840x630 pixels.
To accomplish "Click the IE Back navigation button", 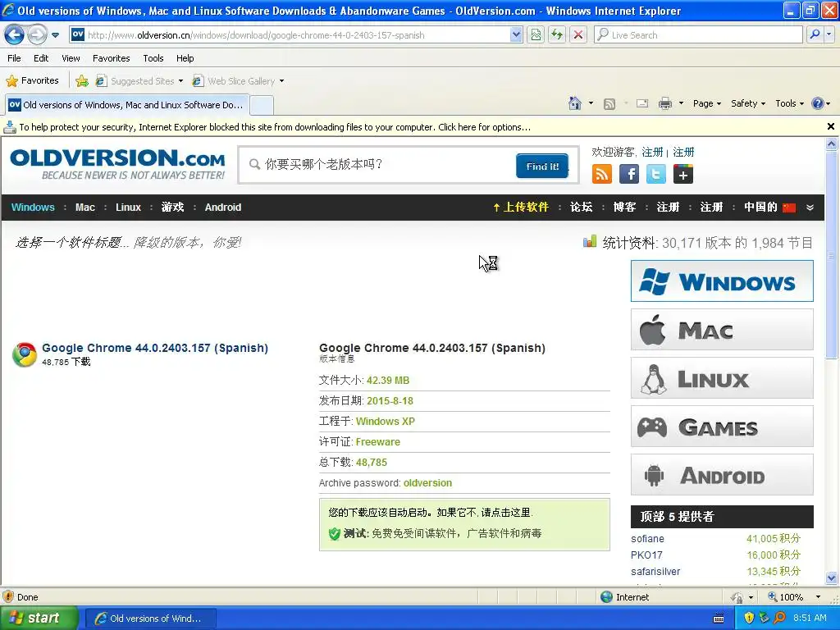I will (x=14, y=34).
